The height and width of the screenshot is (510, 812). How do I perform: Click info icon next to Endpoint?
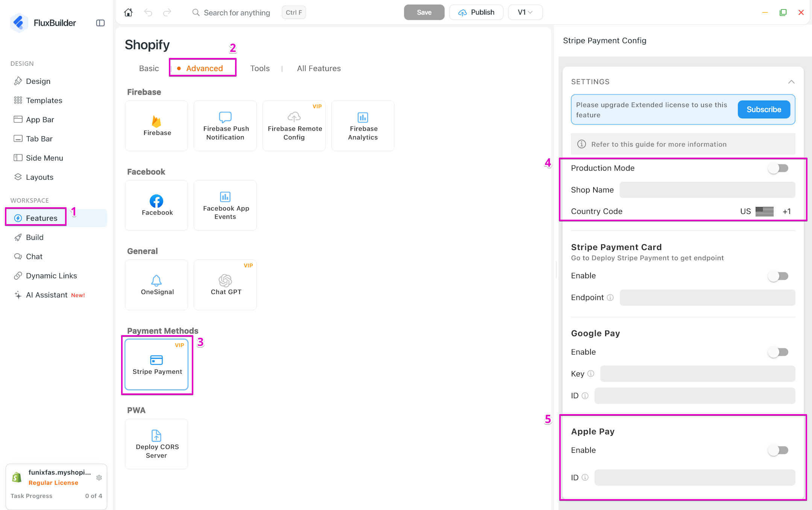[610, 297]
